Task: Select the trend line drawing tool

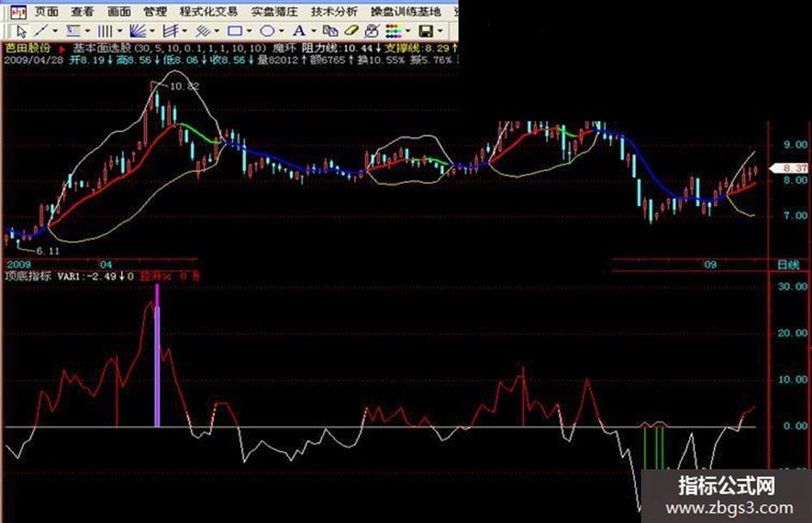Action: (41, 32)
